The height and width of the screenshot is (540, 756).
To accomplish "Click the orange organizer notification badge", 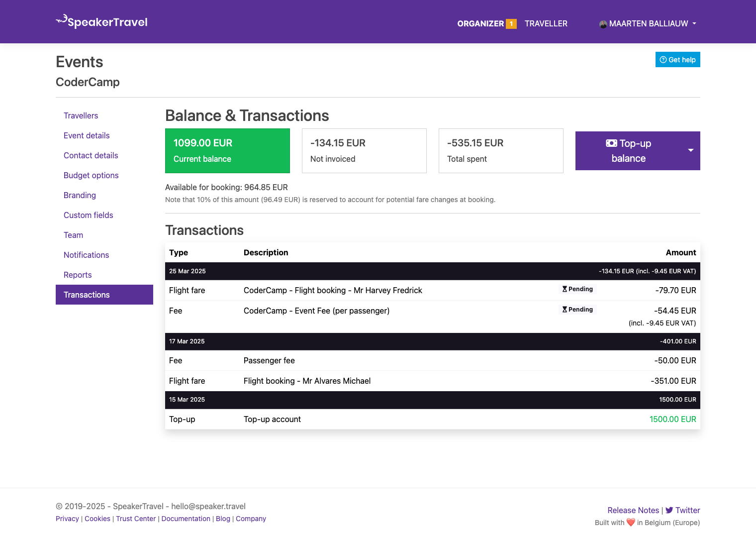I will 511,24.
